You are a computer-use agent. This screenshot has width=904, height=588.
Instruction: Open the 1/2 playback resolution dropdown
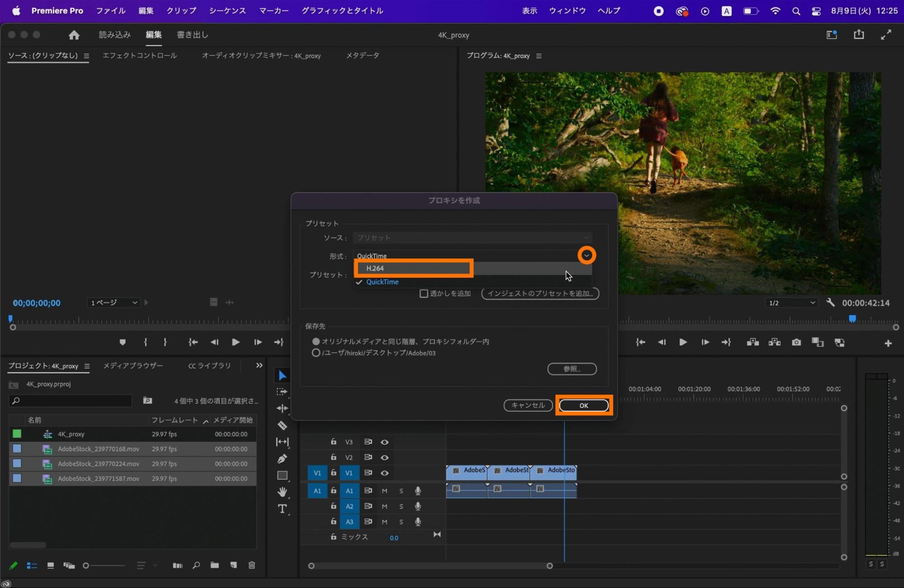pyautogui.click(x=792, y=303)
